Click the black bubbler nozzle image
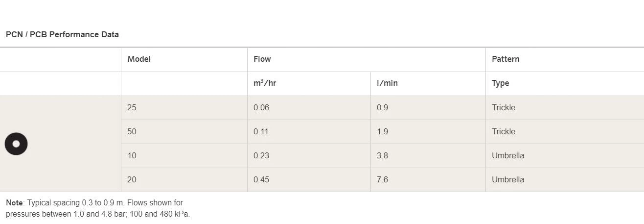The height and width of the screenshot is (224, 644). 16,144
